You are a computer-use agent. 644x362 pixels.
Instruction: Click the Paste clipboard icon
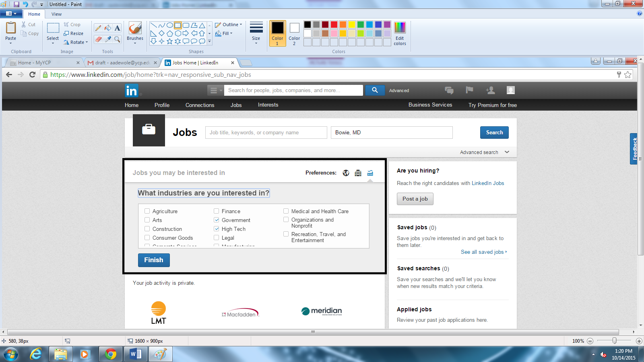pyautogui.click(x=11, y=28)
